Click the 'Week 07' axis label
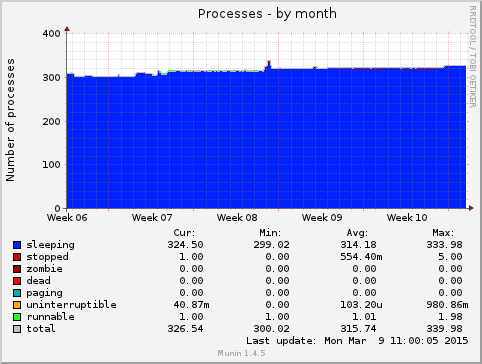The width and height of the screenshot is (482, 364). (x=152, y=218)
